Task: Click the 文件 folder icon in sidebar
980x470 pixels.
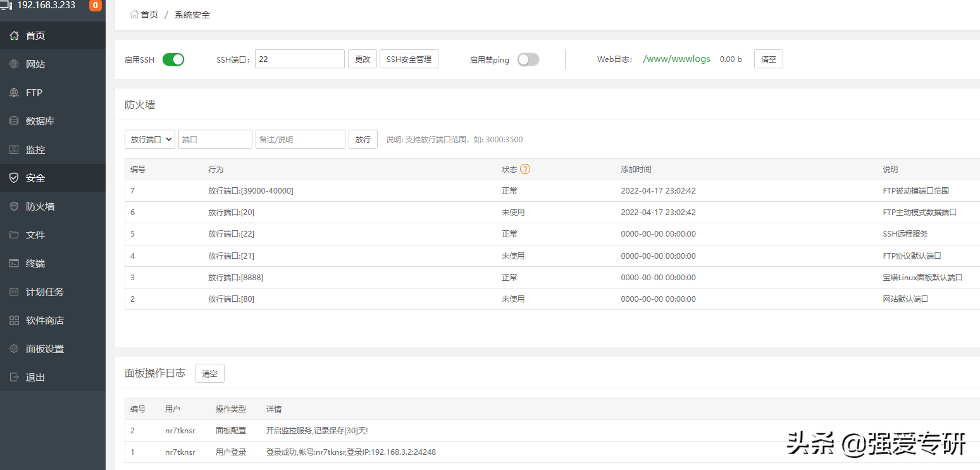Action: click(x=14, y=235)
